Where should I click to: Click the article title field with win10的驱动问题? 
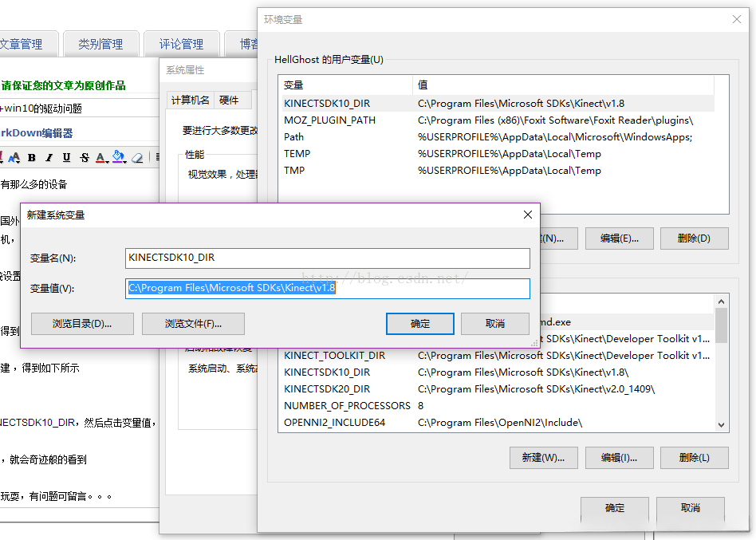coord(79,108)
